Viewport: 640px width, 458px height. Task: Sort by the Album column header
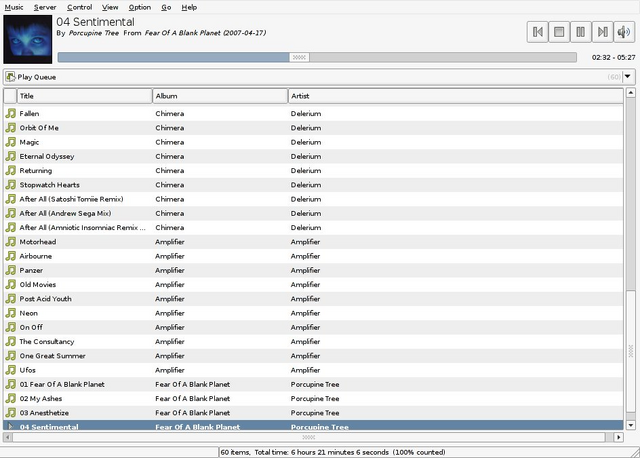(x=220, y=96)
